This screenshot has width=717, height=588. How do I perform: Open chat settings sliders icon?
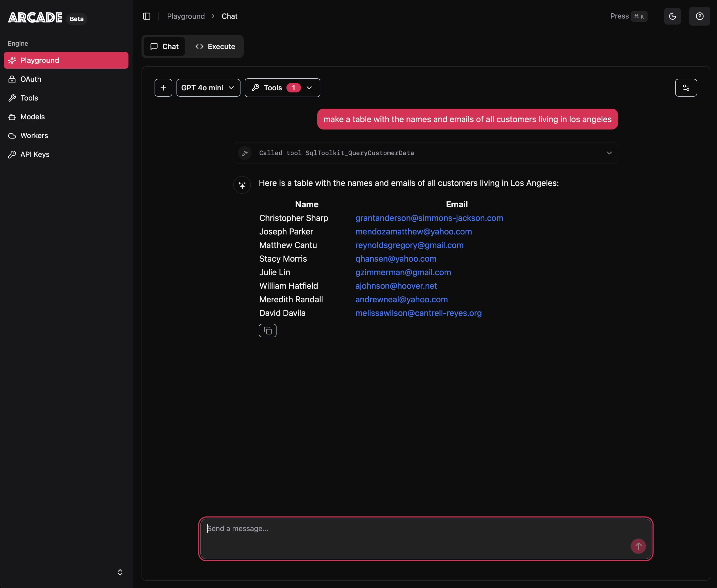tap(686, 88)
